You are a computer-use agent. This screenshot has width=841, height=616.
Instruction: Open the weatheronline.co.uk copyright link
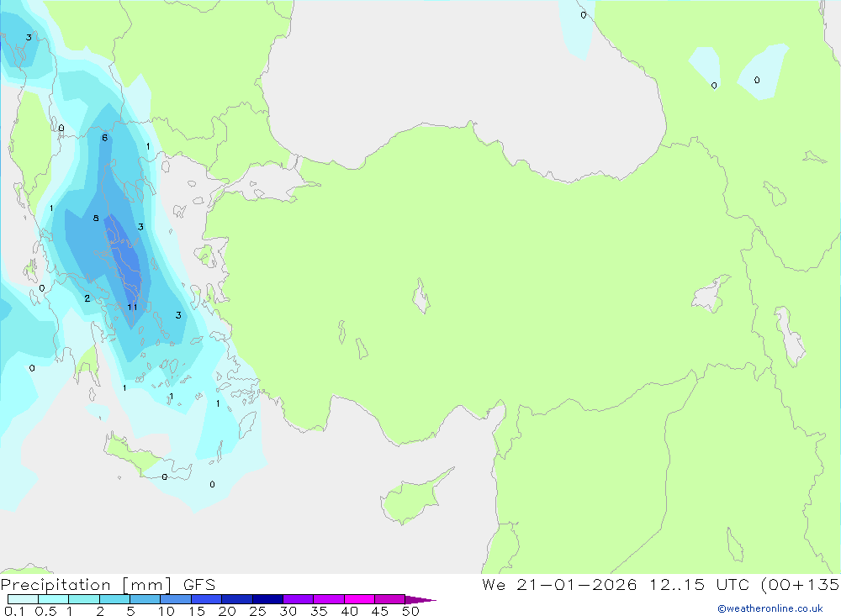[770, 608]
